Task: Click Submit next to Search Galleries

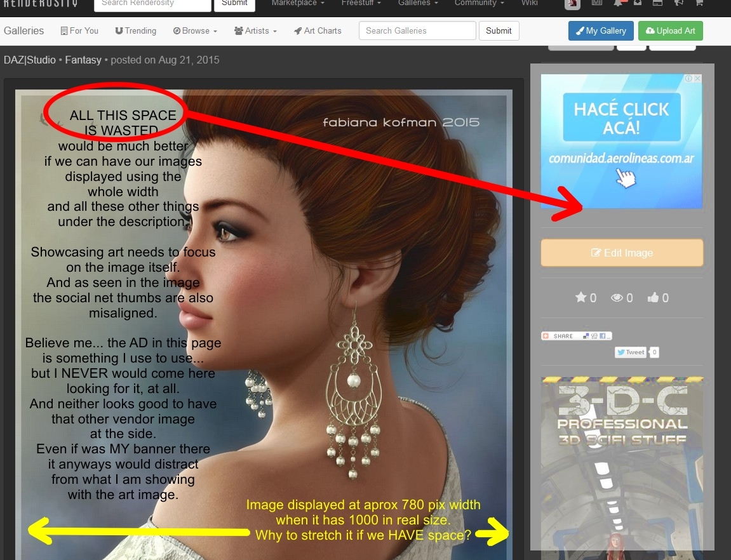Action: [499, 30]
